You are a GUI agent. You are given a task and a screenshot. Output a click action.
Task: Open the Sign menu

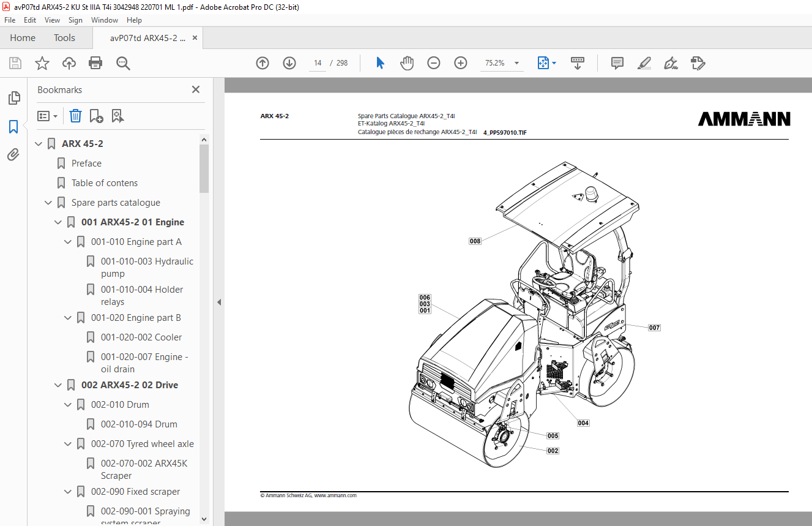pyautogui.click(x=75, y=20)
